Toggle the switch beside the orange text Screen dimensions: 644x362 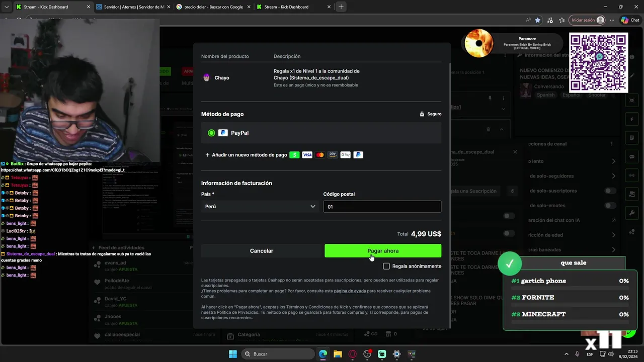(509, 233)
